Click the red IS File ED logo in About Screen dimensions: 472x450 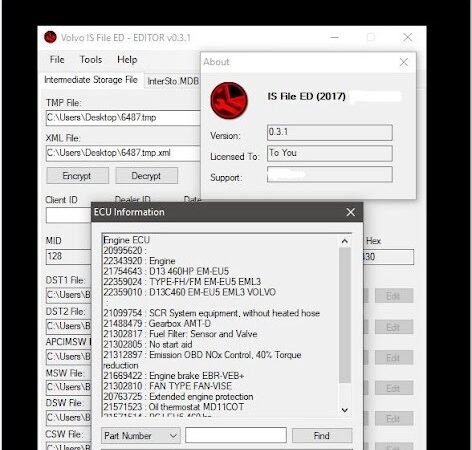coord(229,101)
